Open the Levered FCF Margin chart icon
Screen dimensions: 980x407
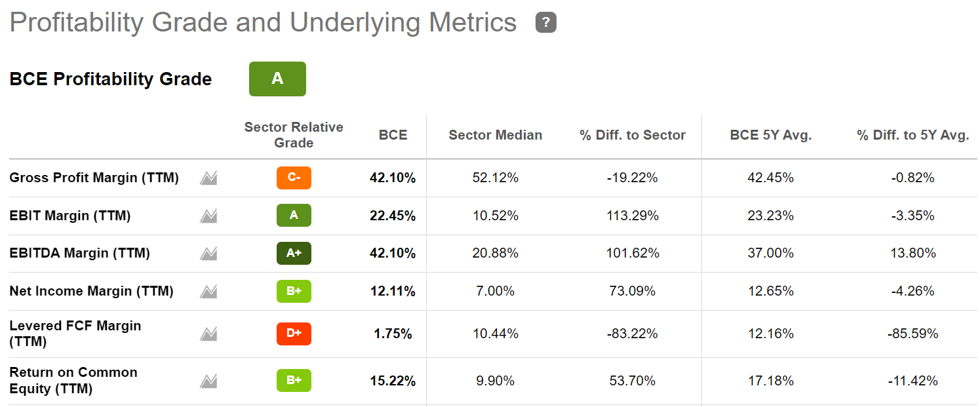point(208,334)
